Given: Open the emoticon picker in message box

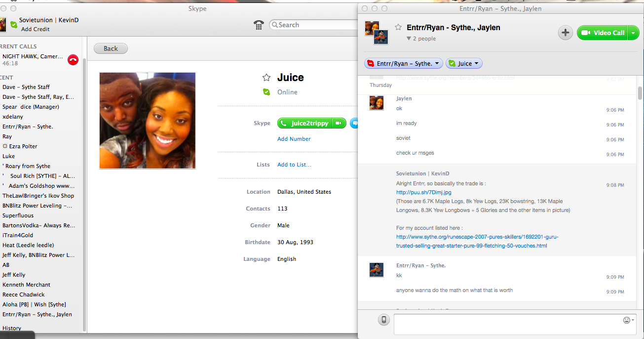Looking at the screenshot, I should (629, 320).
